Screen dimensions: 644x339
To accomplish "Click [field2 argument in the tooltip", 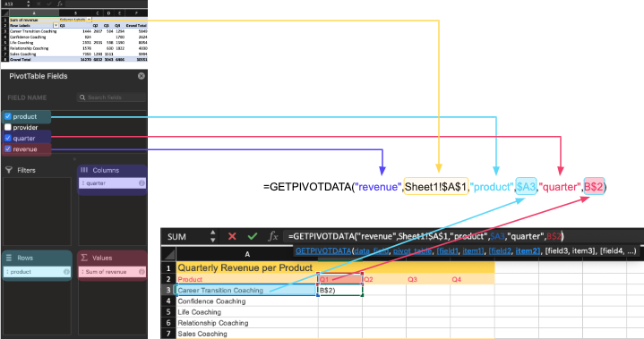I will pyautogui.click(x=500, y=250).
